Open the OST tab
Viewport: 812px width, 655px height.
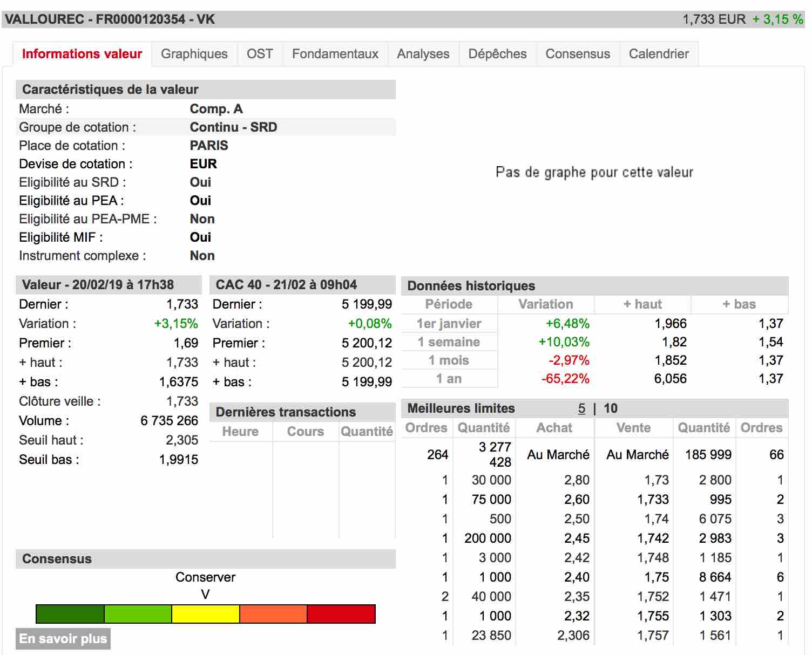260,54
